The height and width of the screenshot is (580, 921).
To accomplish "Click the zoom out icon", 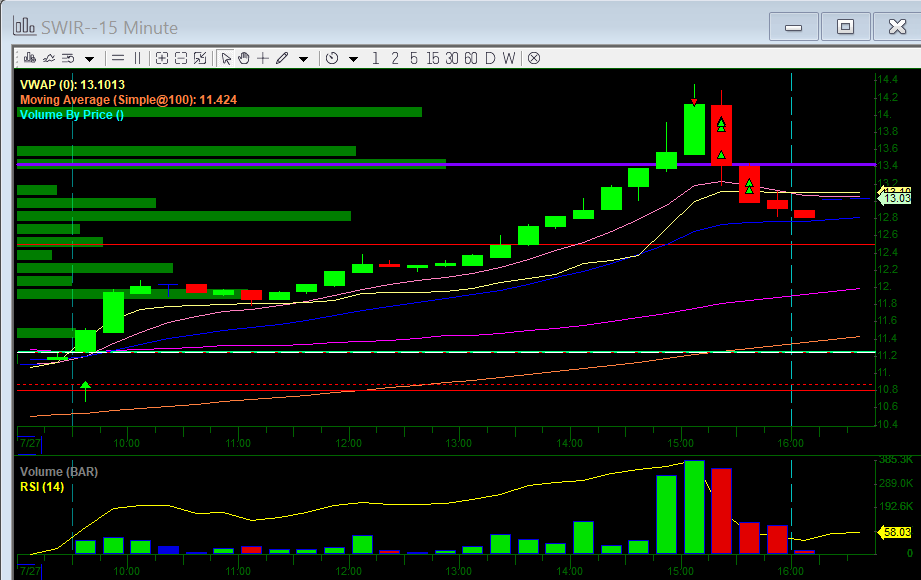I will [182, 58].
